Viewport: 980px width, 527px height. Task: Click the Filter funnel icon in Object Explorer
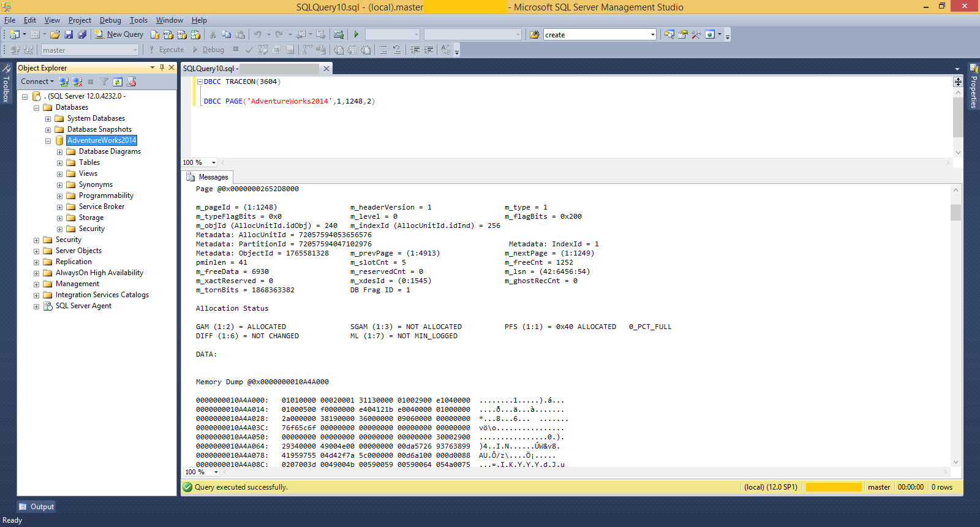tap(104, 82)
